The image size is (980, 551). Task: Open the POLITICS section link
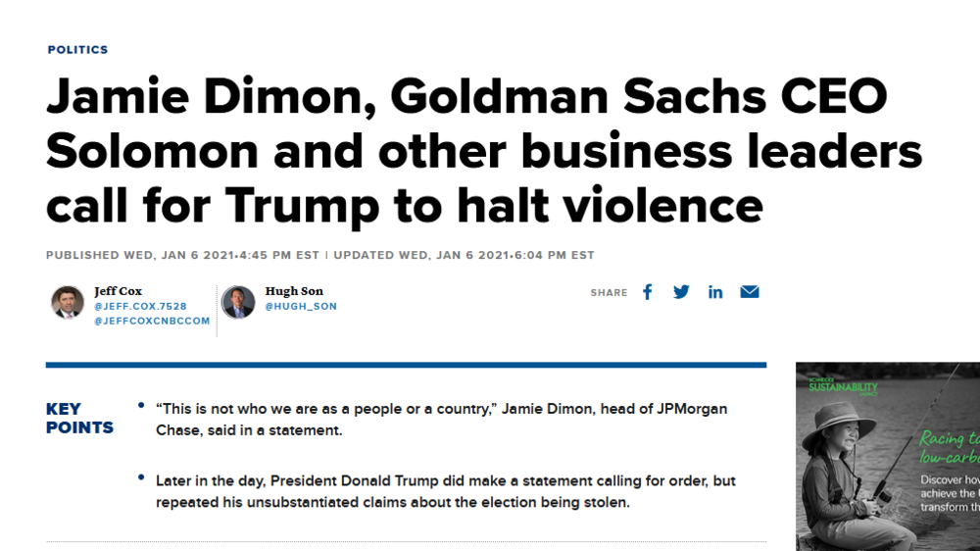[78, 49]
